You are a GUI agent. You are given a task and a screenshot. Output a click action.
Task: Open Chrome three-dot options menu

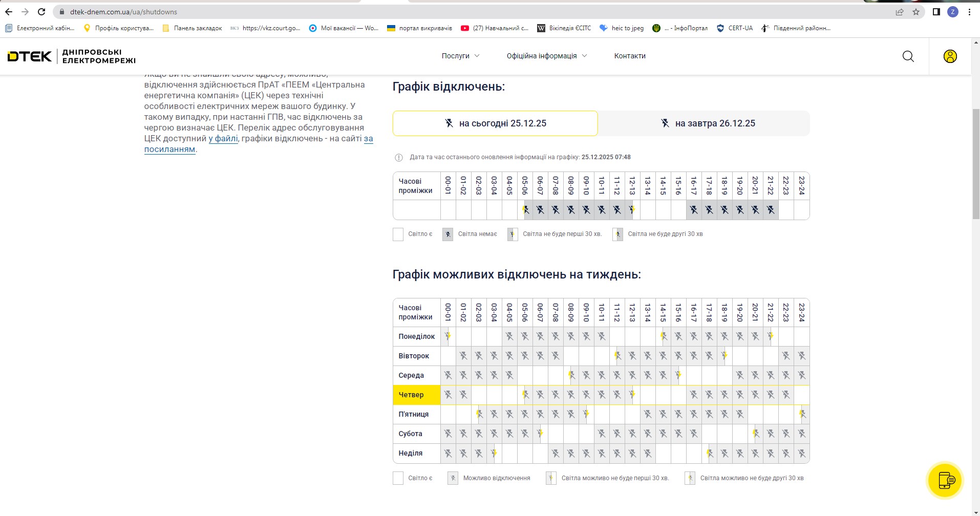coord(969,12)
